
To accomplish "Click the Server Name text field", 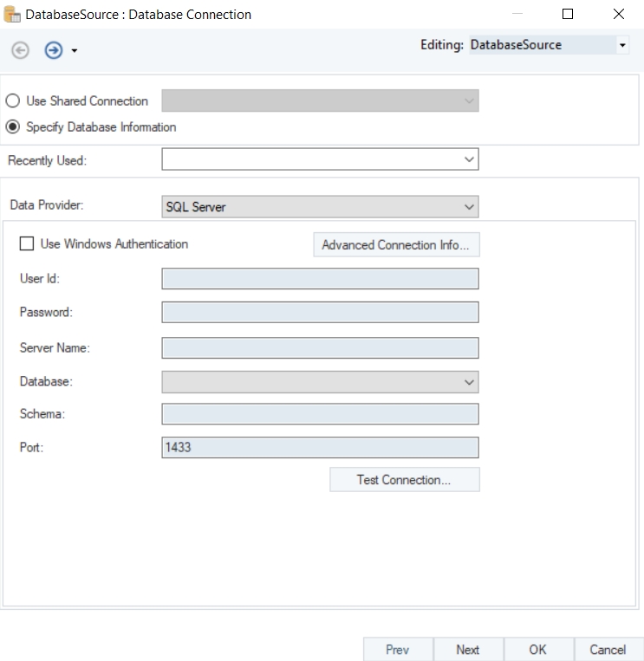I will [x=319, y=347].
